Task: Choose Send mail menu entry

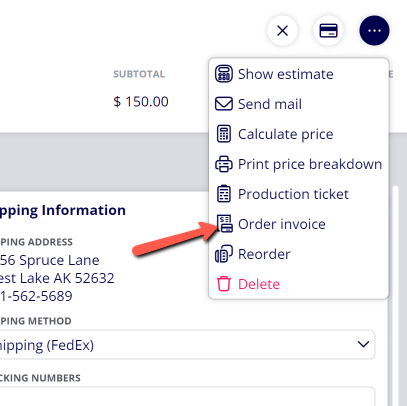Action: [270, 104]
